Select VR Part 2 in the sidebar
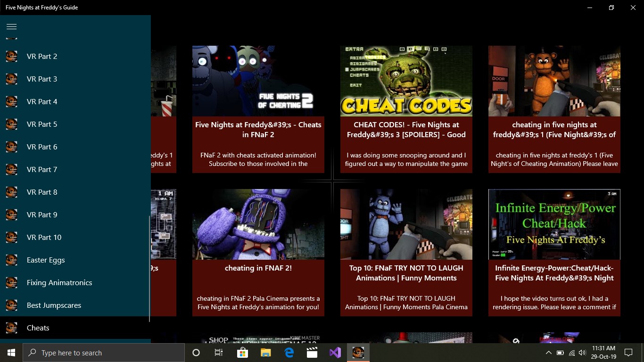Viewport: 644px width, 362px height. click(75, 57)
